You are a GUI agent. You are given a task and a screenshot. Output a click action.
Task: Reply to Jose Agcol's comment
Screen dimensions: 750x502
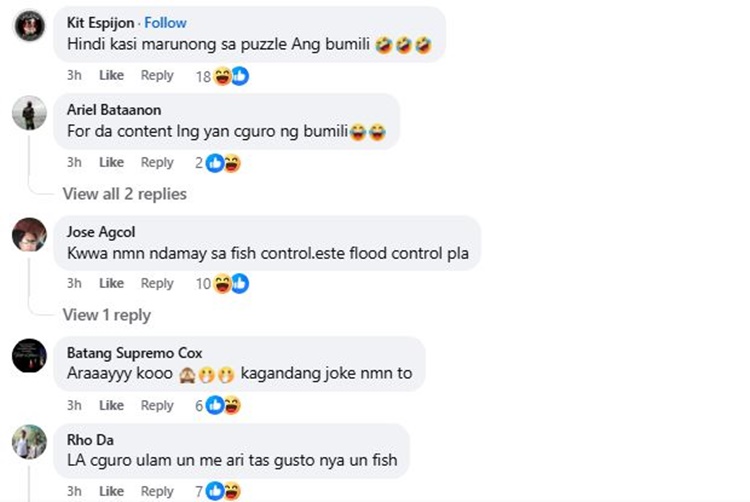[x=157, y=283]
